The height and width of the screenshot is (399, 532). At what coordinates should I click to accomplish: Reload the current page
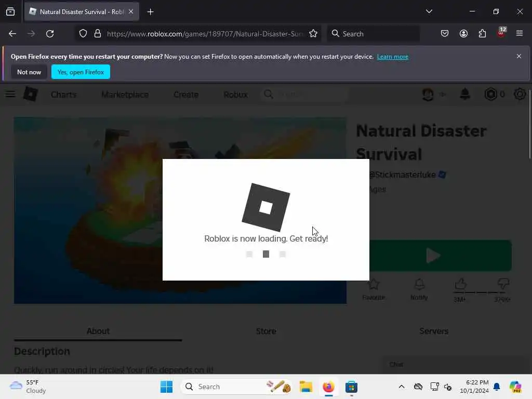point(50,34)
